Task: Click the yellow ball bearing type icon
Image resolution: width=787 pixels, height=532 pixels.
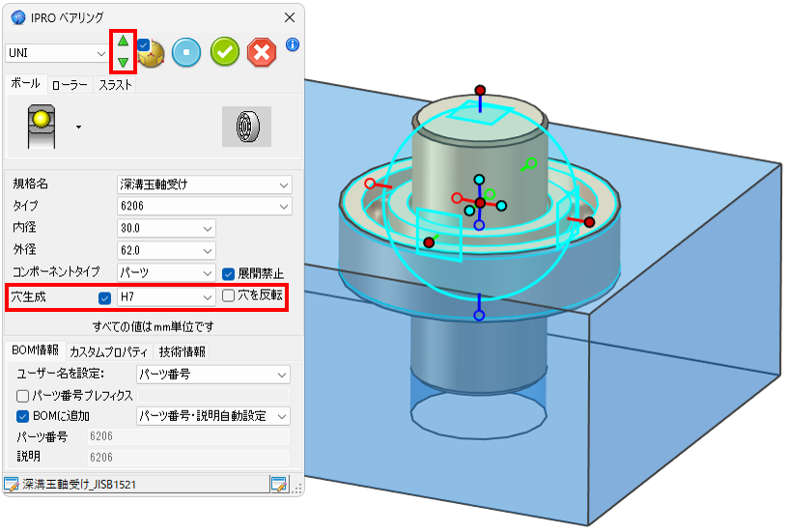Action: click(42, 126)
